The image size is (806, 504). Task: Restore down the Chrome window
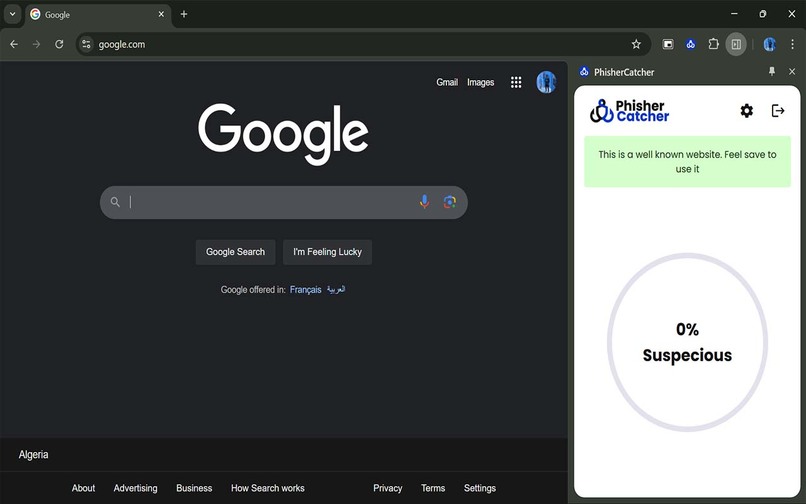pyautogui.click(x=763, y=14)
